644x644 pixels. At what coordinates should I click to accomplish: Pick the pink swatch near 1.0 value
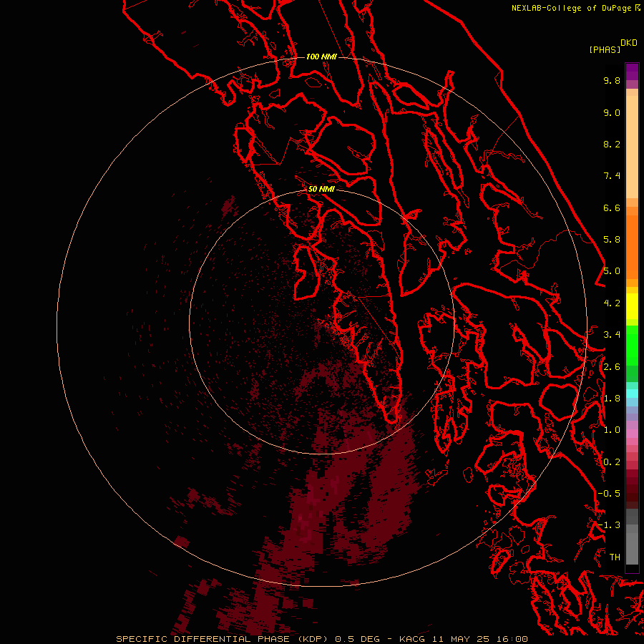(632, 434)
